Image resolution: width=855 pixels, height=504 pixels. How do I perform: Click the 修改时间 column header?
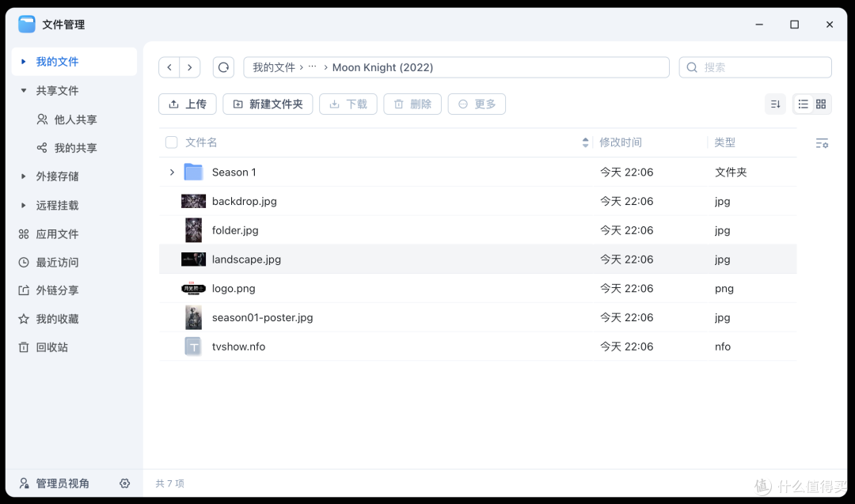621,142
